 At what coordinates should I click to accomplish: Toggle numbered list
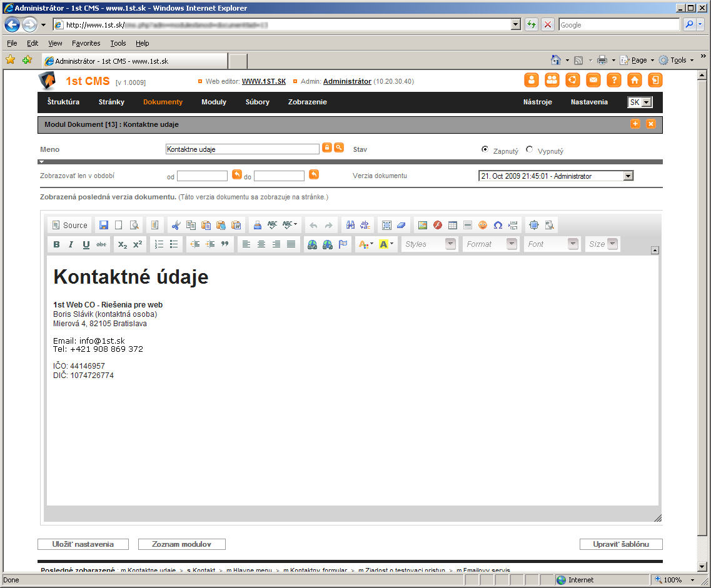coord(159,244)
